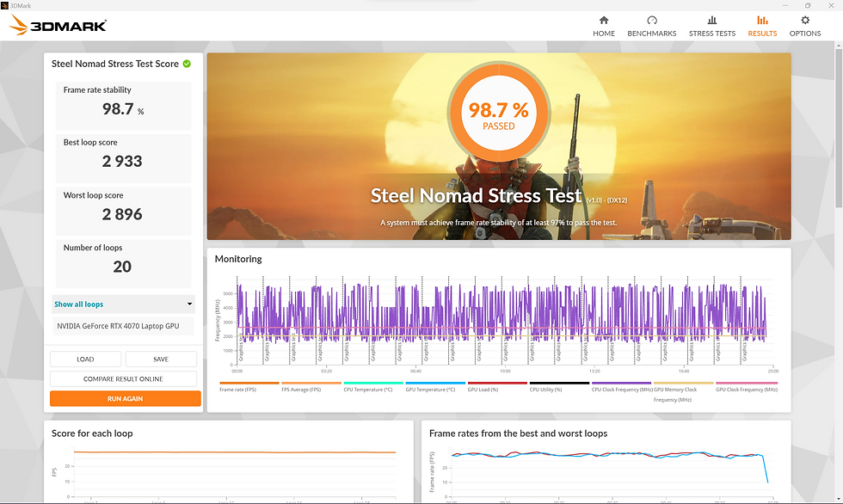Select the Frame rate stability 98.7 % value
The height and width of the screenshot is (504, 843).
[x=123, y=109]
